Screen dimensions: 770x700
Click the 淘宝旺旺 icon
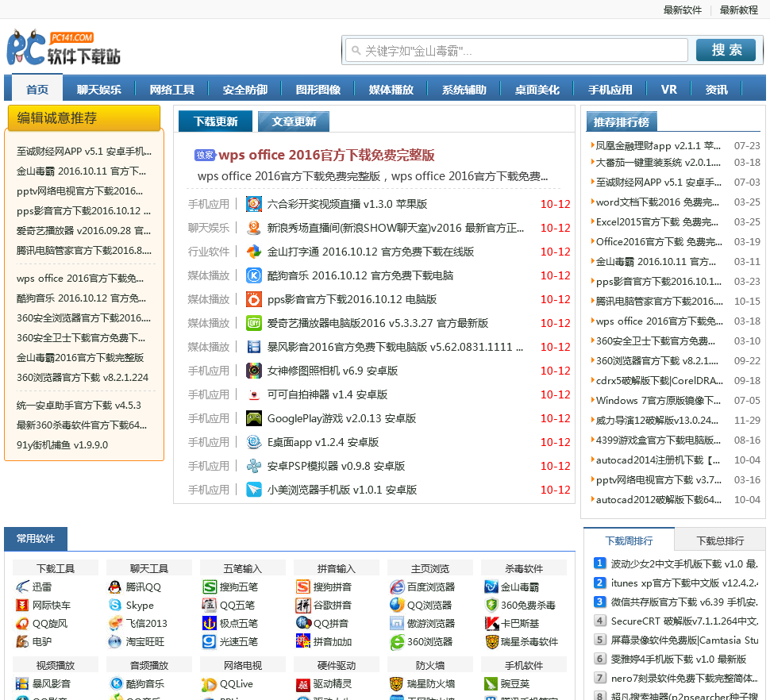(x=115, y=641)
